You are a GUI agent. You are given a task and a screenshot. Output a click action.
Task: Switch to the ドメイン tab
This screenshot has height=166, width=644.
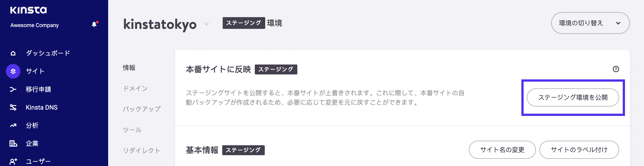tap(135, 88)
